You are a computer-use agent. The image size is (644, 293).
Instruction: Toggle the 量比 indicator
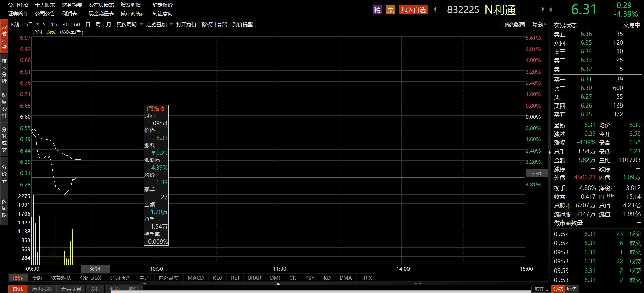pyautogui.click(x=144, y=278)
